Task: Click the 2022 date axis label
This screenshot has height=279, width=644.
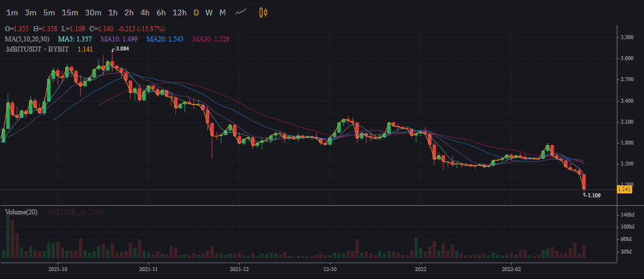Action: pos(421,269)
